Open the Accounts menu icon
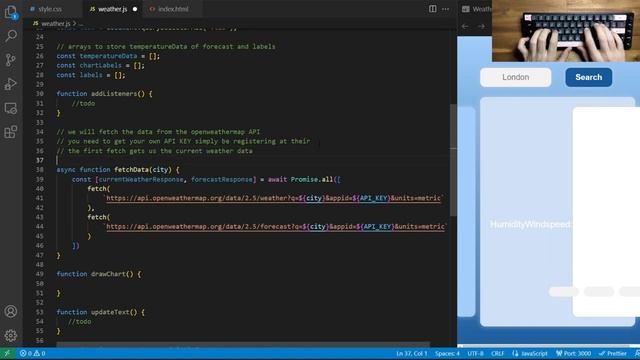 click(11, 311)
